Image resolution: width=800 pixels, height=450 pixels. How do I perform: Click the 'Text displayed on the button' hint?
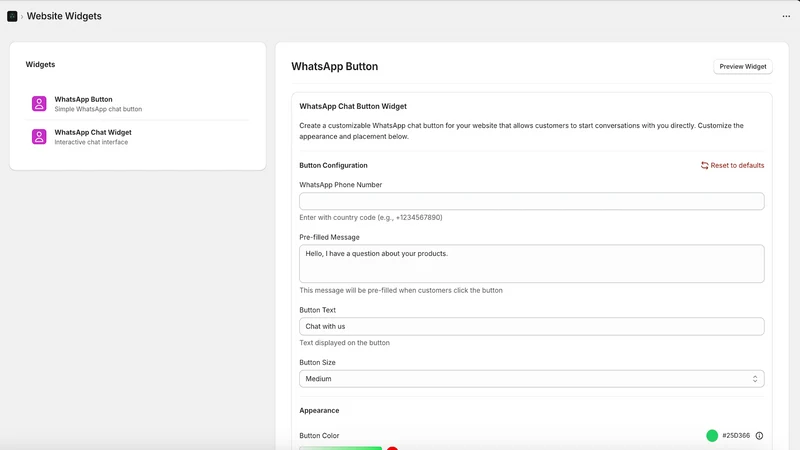click(x=344, y=343)
